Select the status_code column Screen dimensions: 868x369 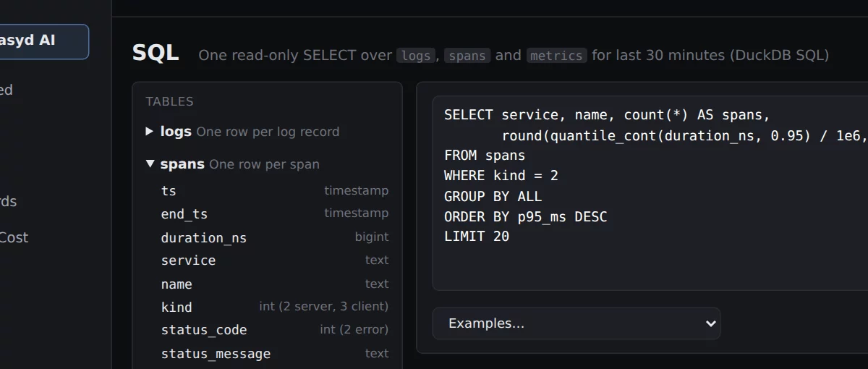[275, 330]
